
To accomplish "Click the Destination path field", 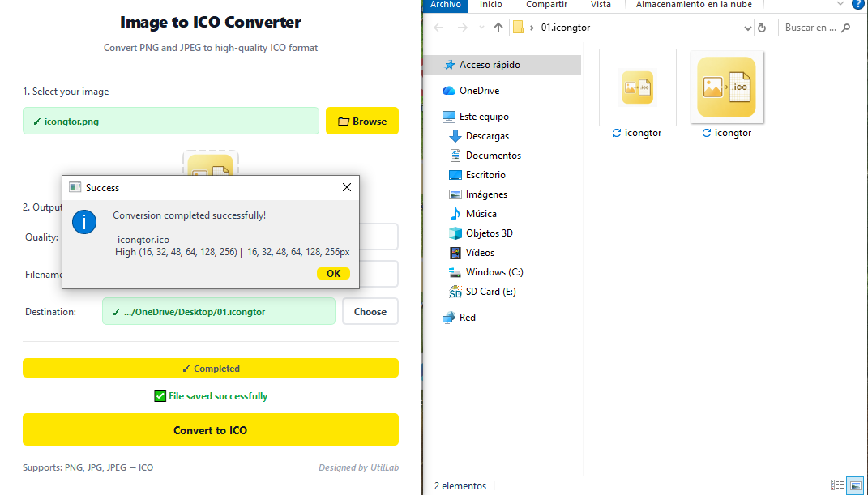I will [x=219, y=311].
